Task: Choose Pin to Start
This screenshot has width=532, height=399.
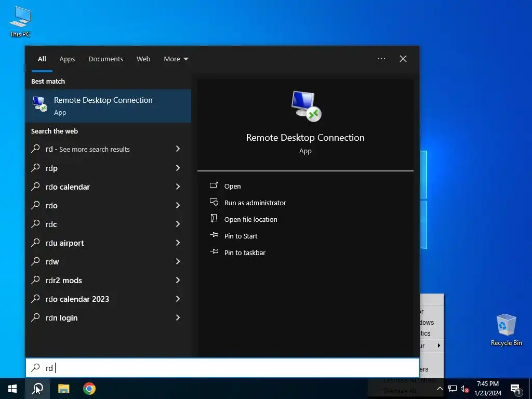Action: point(241,236)
